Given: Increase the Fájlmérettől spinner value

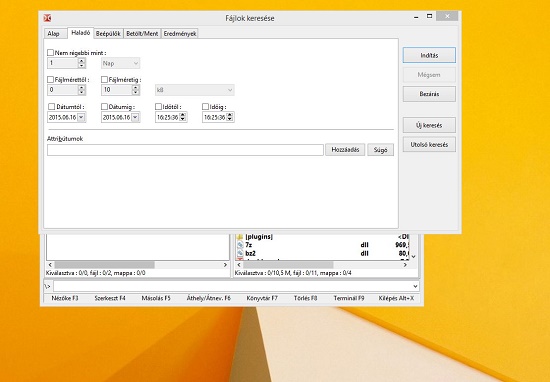Looking at the screenshot, I should pyautogui.click(x=82, y=87).
